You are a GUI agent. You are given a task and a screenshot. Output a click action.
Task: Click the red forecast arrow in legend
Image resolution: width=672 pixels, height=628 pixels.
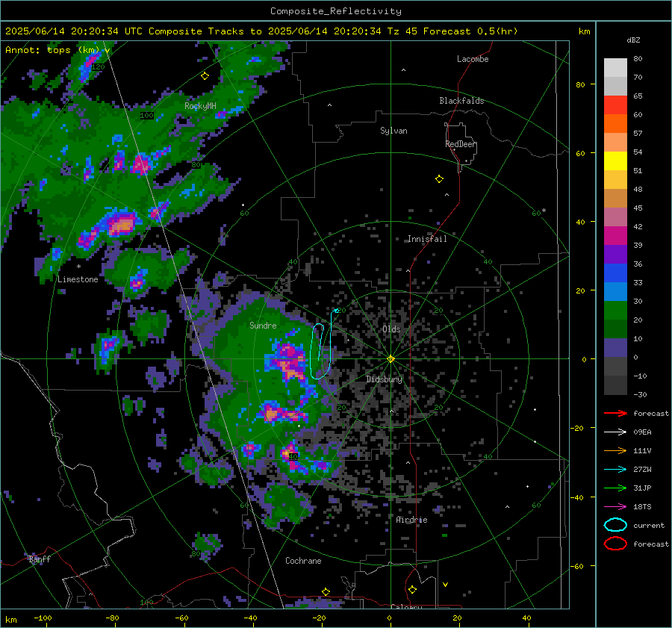[x=615, y=413]
